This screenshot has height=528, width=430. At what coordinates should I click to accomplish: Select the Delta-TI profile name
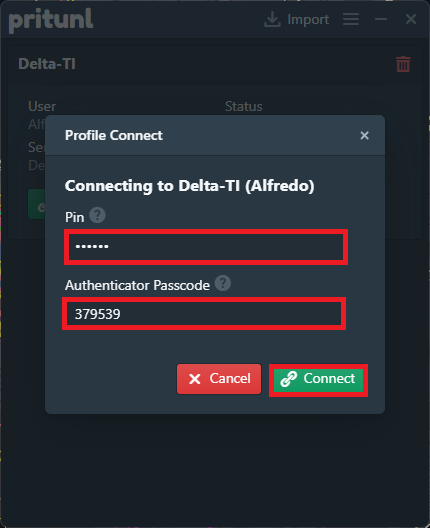47,64
